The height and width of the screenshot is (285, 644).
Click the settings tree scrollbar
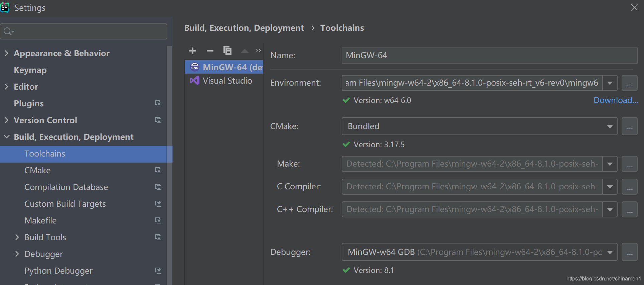click(x=169, y=165)
